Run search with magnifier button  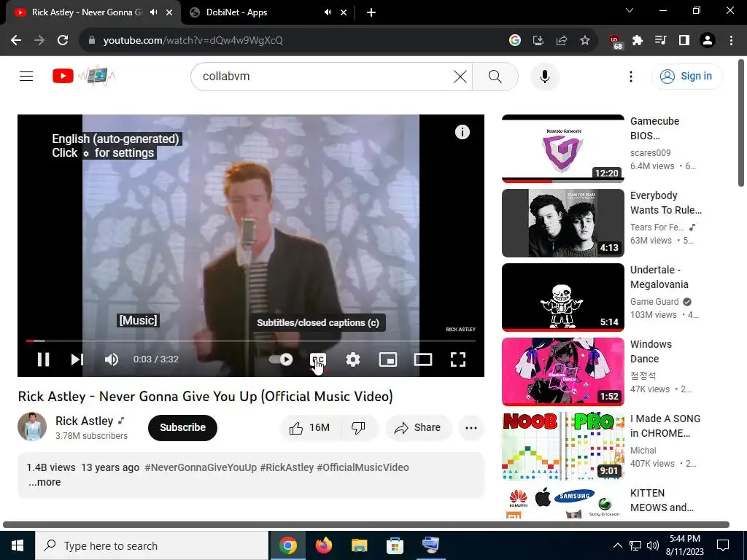[495, 76]
